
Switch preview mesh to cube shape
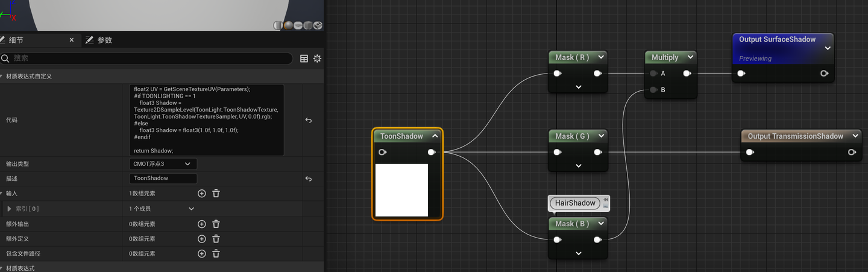click(x=308, y=25)
